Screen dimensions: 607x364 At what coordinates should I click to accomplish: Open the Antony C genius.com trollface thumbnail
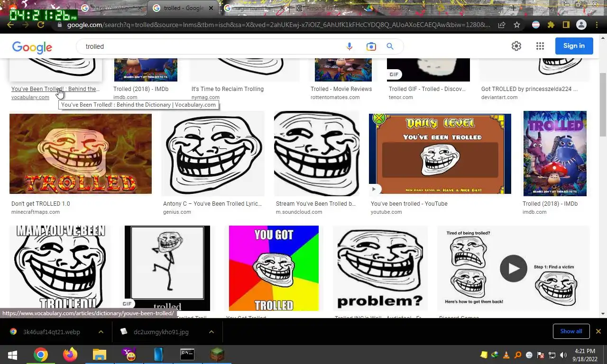213,154
